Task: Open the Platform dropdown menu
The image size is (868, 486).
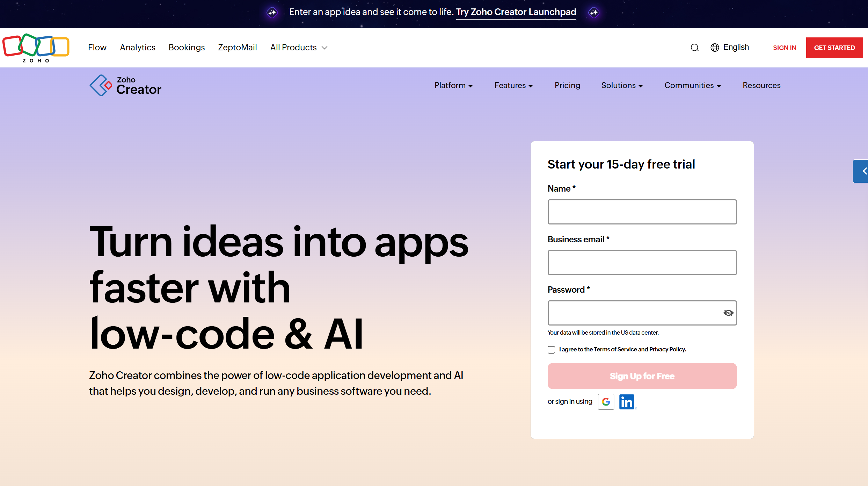Action: pyautogui.click(x=453, y=86)
